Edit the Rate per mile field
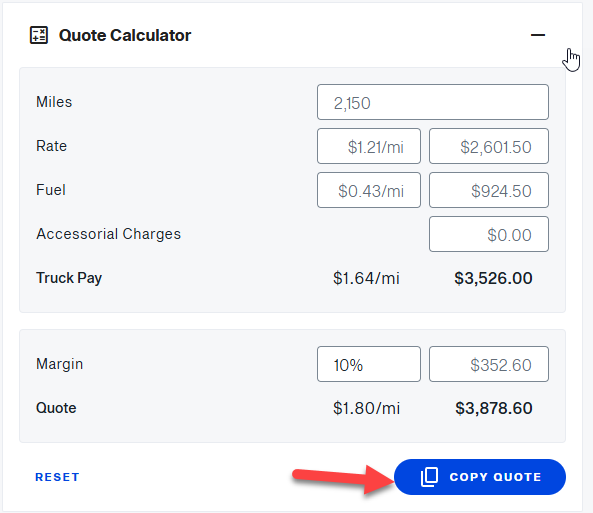 pos(369,146)
